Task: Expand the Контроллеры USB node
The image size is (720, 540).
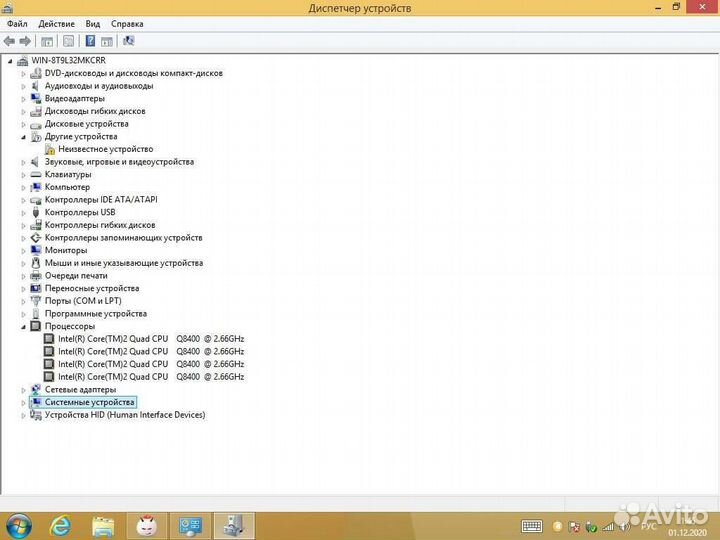Action: tap(23, 213)
